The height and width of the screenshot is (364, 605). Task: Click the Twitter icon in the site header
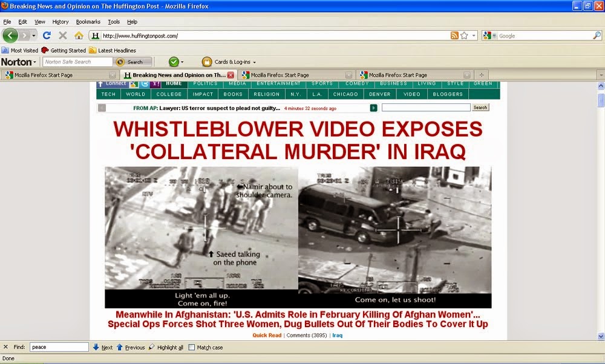[145, 84]
